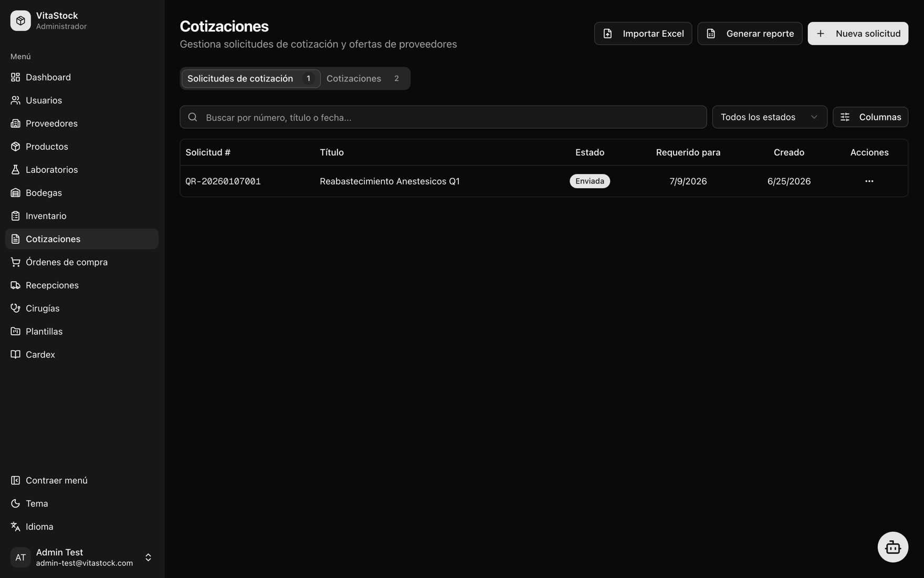Screen dimensions: 924x578
Task: Click the Cotizaciones document icon in sidebar
Action: click(x=15, y=239)
